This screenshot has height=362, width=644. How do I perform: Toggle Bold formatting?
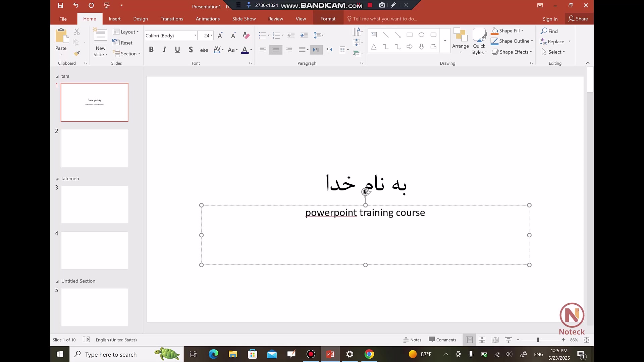151,50
